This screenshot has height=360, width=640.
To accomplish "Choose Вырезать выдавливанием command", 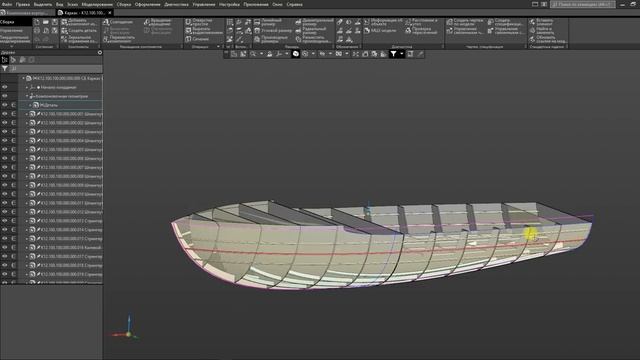I will coord(204,31).
